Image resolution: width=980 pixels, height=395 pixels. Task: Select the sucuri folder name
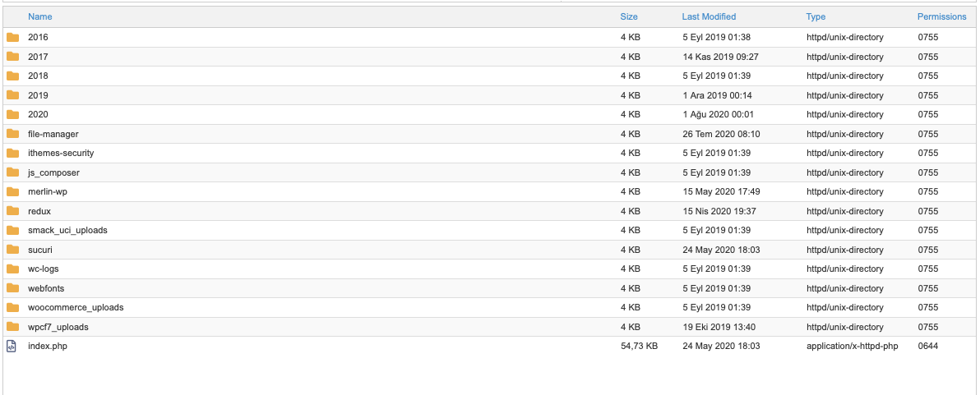click(x=40, y=250)
